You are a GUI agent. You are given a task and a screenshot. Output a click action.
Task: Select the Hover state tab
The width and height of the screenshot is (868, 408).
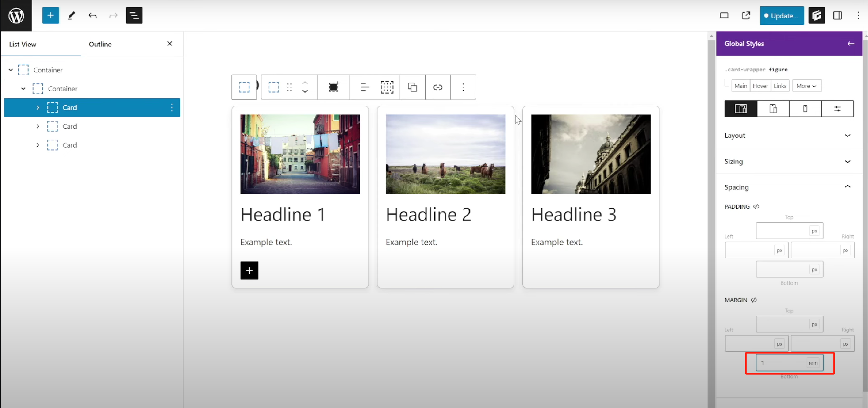click(760, 86)
